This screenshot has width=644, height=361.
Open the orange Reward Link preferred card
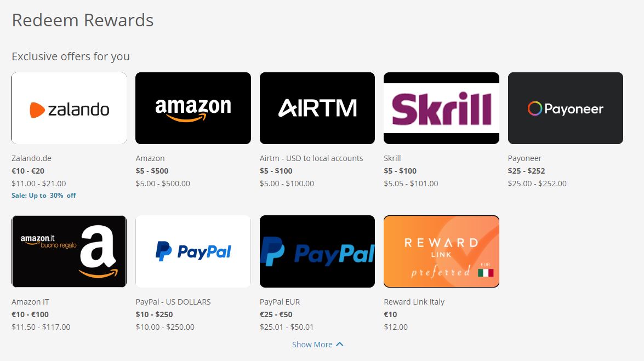tap(441, 251)
